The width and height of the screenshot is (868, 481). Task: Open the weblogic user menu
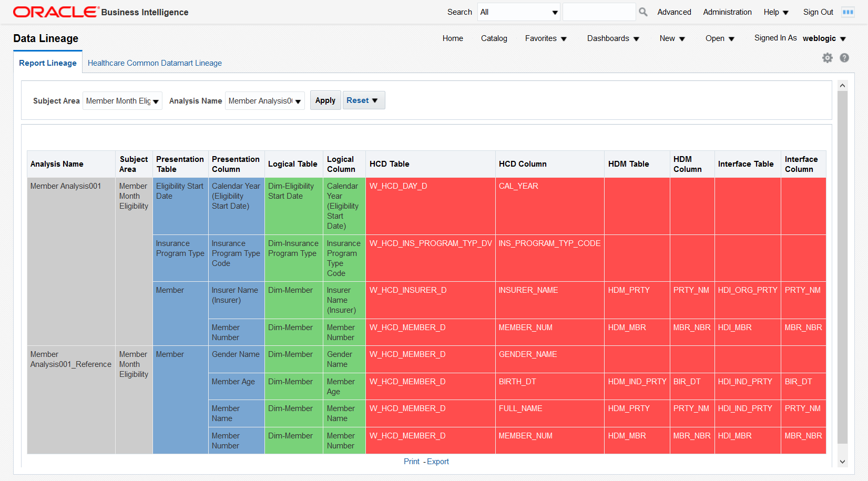824,38
